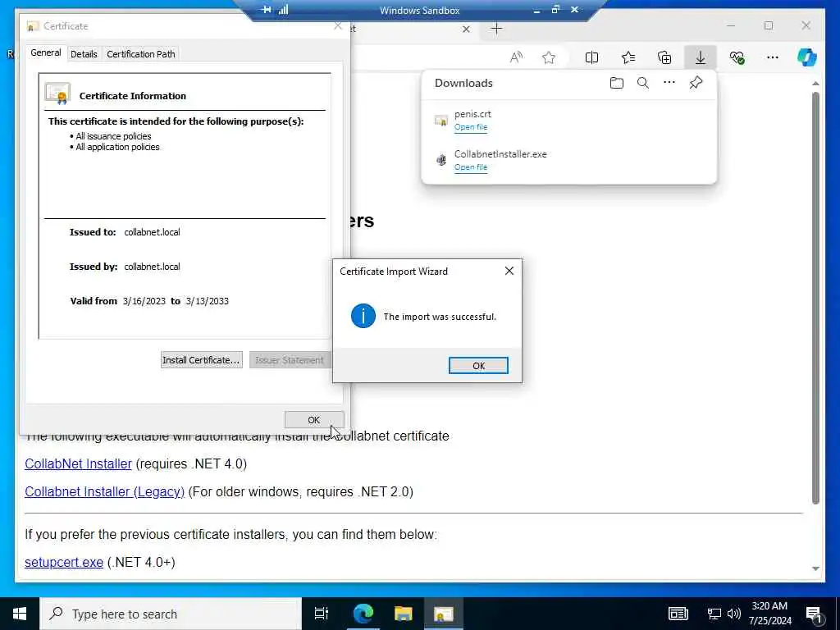Toggle split screen icon in Edge

click(x=591, y=57)
